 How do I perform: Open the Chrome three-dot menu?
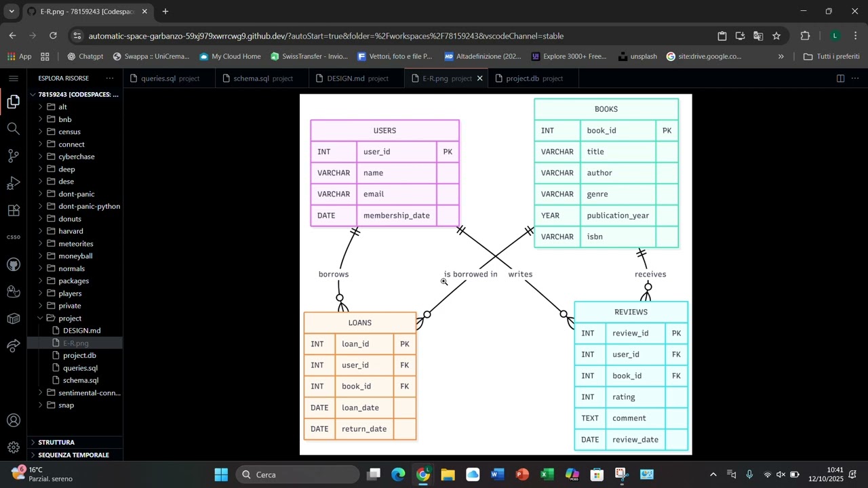(x=855, y=36)
